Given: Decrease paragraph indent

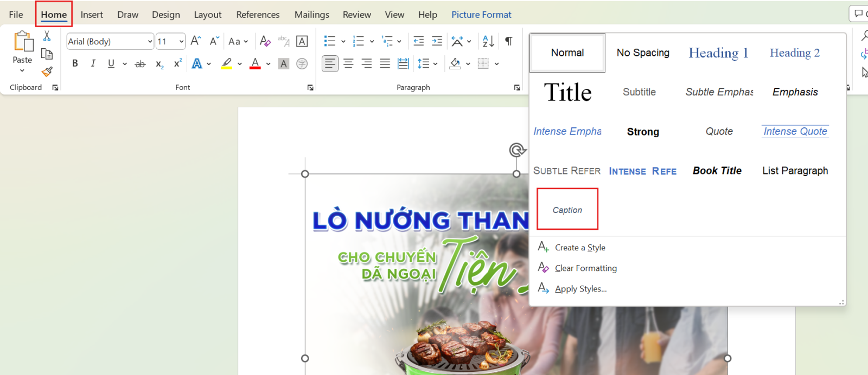Looking at the screenshot, I should tap(419, 41).
